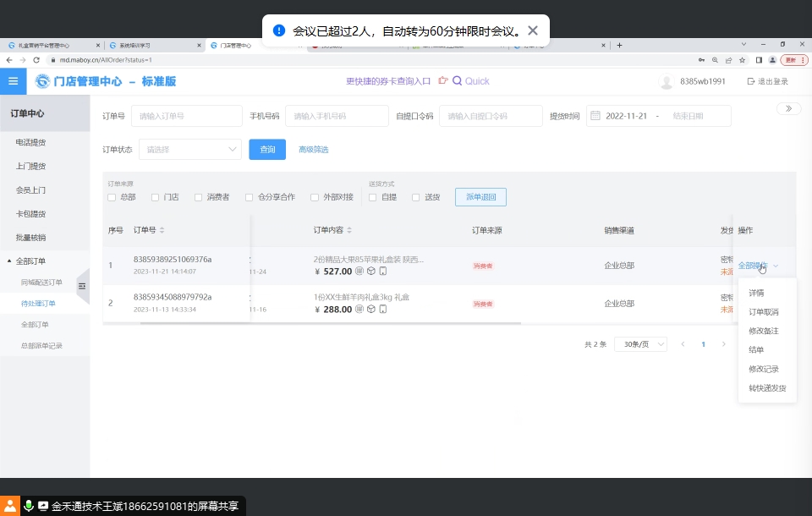Click the phone icon in the ¥288.00 order row

[x=382, y=310]
